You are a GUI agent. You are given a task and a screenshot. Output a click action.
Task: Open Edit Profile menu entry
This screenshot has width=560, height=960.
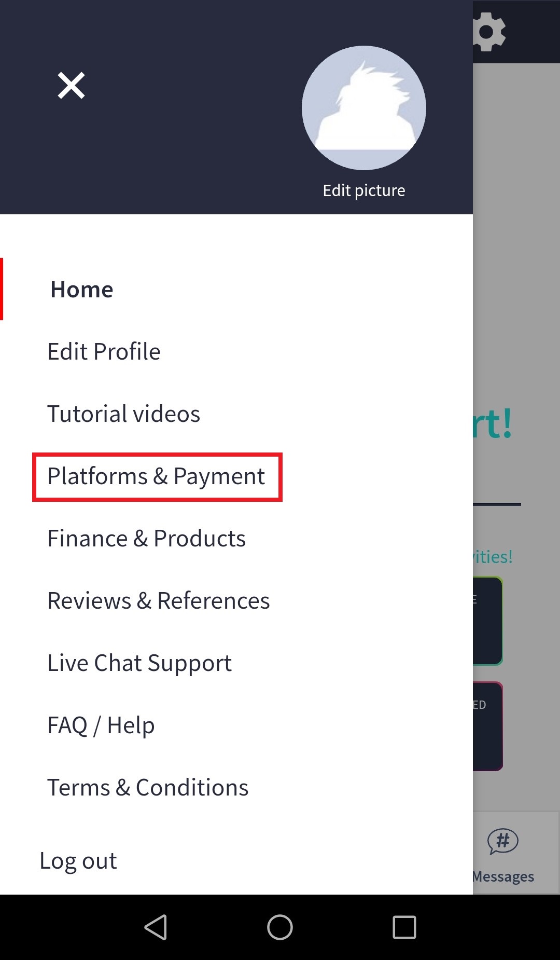pos(104,351)
